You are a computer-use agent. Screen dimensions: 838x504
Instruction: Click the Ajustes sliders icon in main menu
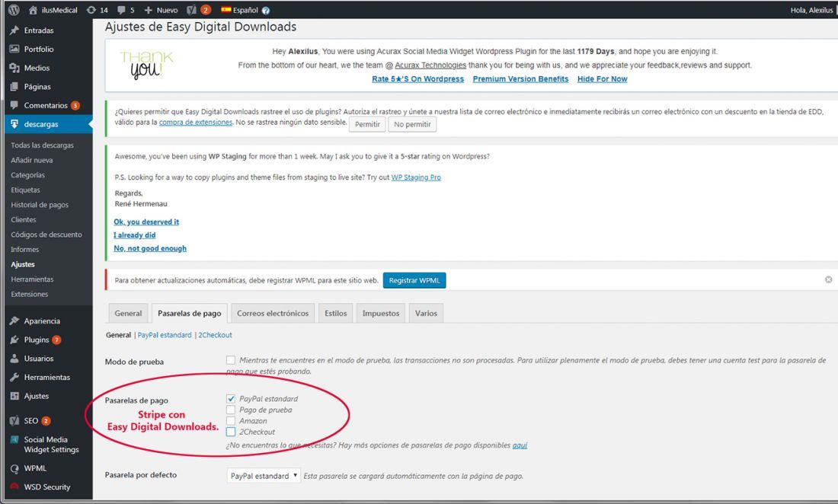coord(14,396)
